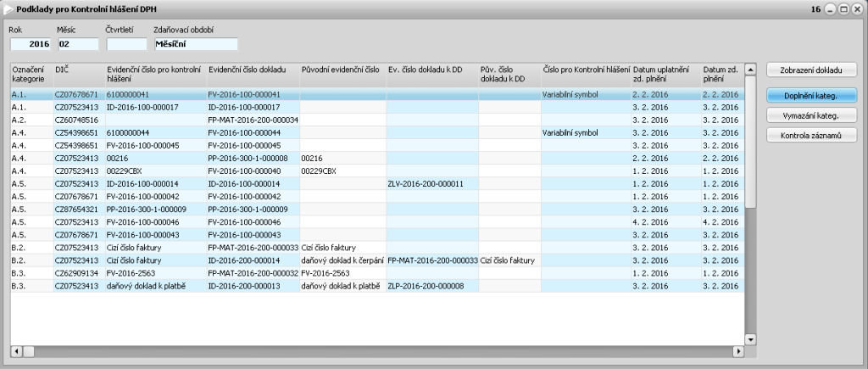Select row with document FP-MAT-2016-200-000034
The height and width of the screenshot is (369, 868).
pyautogui.click(x=253, y=120)
